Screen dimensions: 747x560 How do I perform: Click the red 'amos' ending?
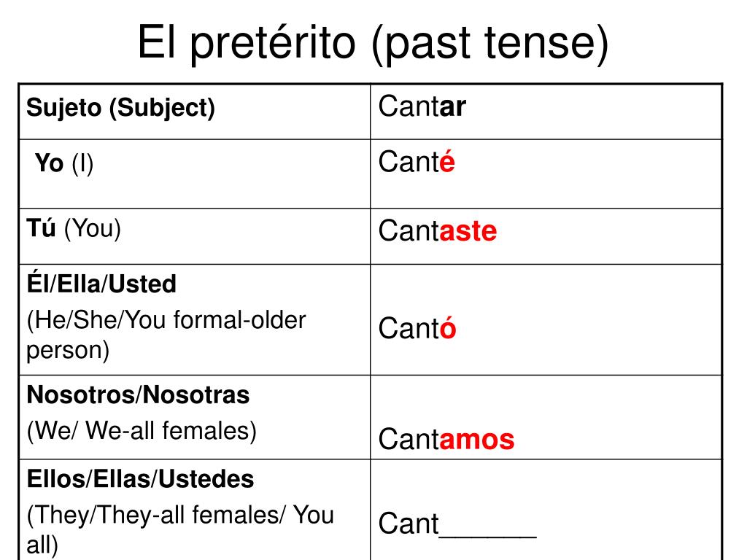[477, 439]
